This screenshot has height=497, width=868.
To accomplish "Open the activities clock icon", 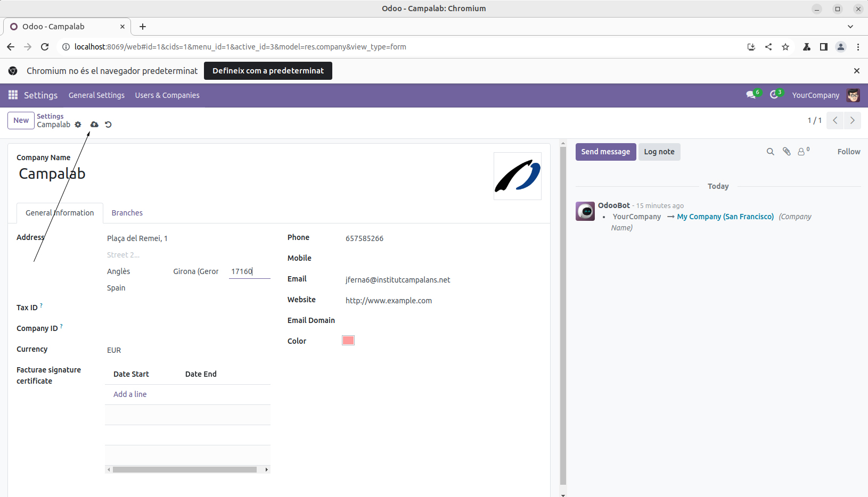I will click(774, 95).
